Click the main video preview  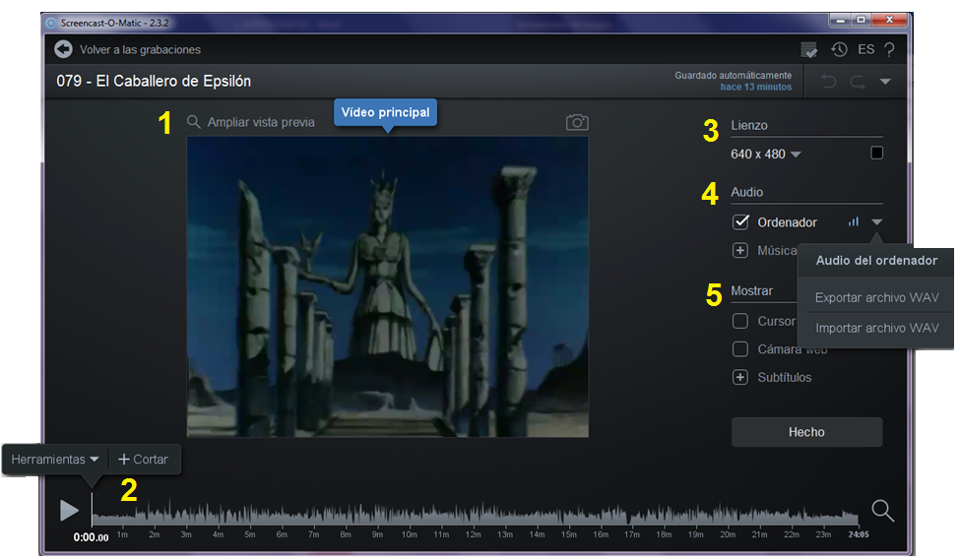[388, 286]
